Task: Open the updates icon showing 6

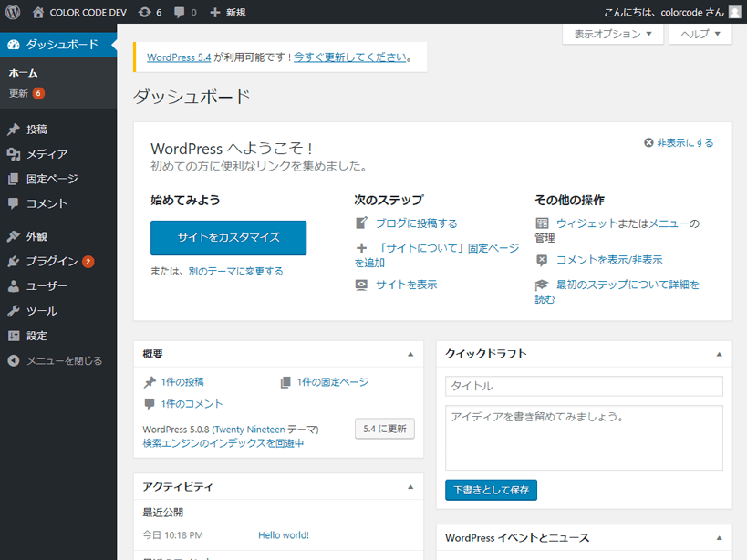Action: [x=144, y=12]
